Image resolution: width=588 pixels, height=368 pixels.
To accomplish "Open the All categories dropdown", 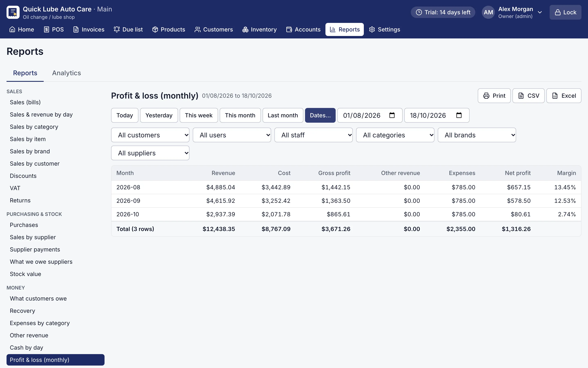I will [x=395, y=135].
